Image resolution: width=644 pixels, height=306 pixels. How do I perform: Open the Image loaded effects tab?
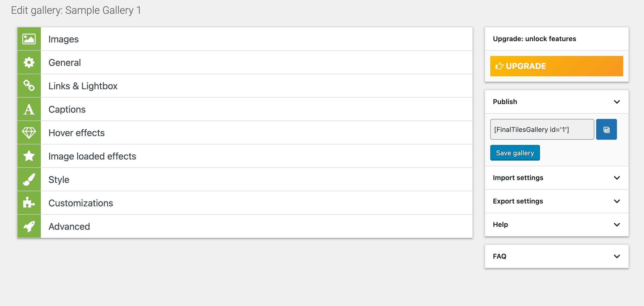coord(92,156)
